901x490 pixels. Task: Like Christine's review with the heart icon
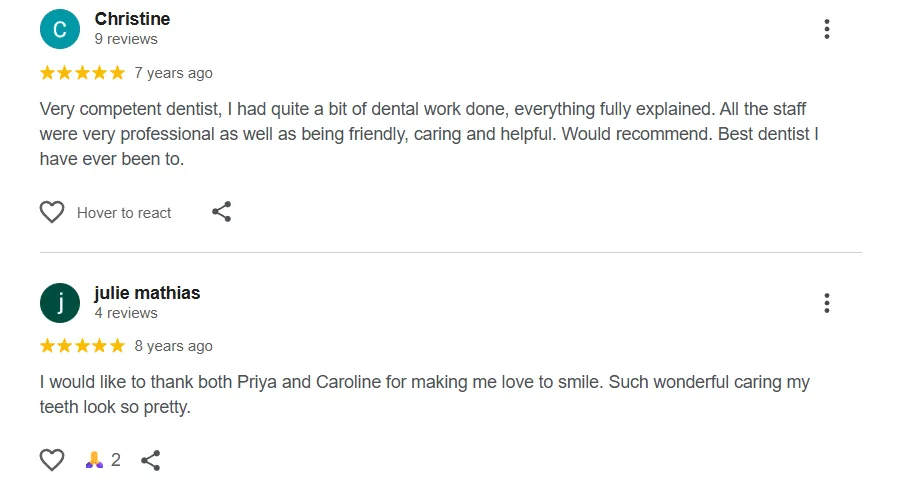[x=52, y=212]
